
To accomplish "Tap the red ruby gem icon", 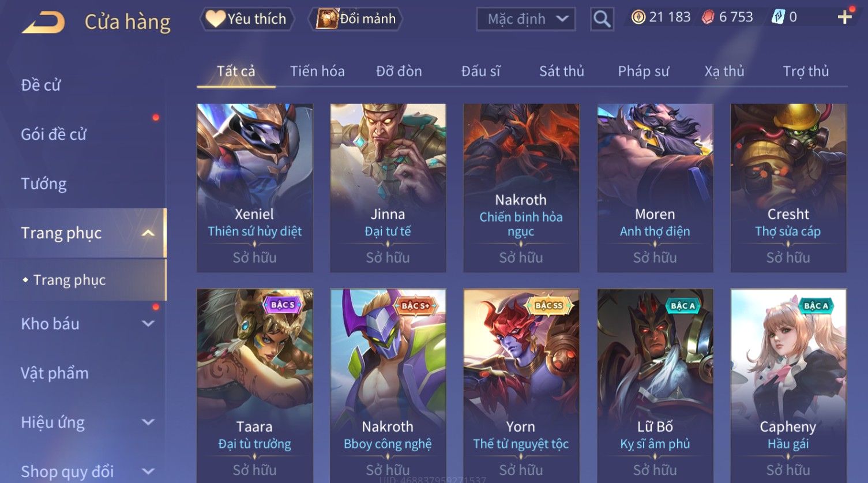I will point(708,17).
